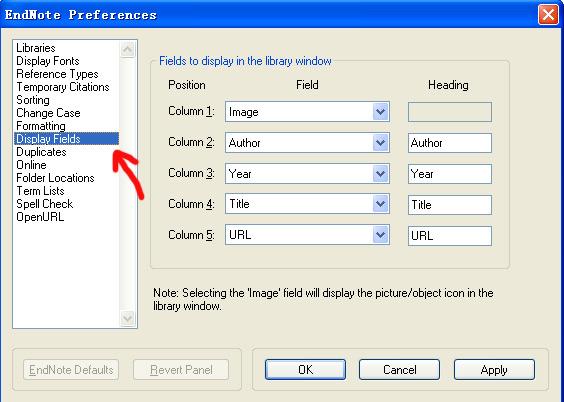Select Duplicates in the category list
The width and height of the screenshot is (564, 402).
41,152
